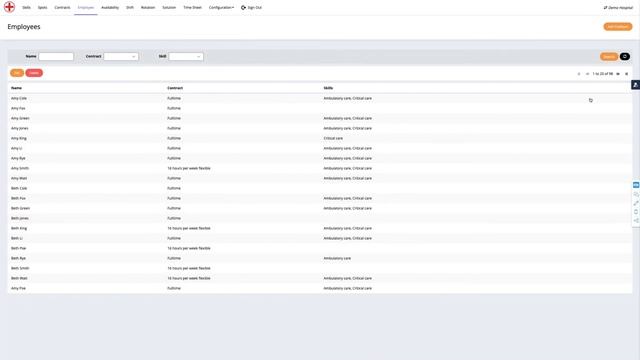Select the Beth Watt row
The height and width of the screenshot is (360, 640).
[320, 278]
